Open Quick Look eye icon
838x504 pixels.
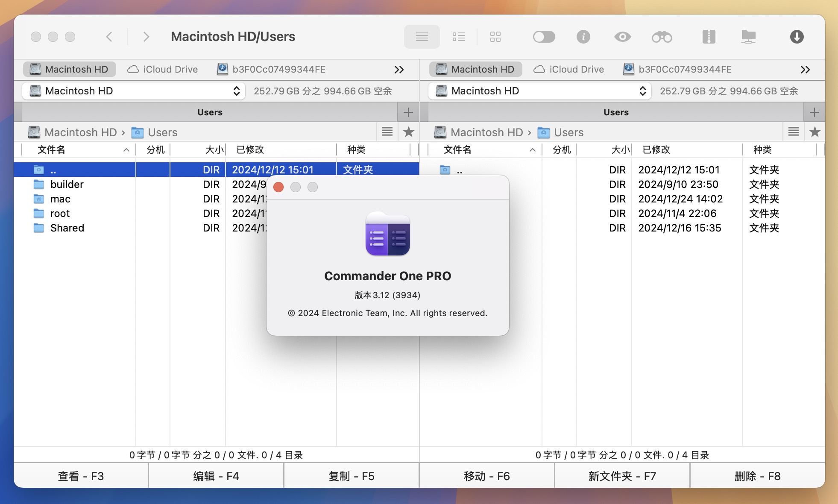[x=622, y=37]
